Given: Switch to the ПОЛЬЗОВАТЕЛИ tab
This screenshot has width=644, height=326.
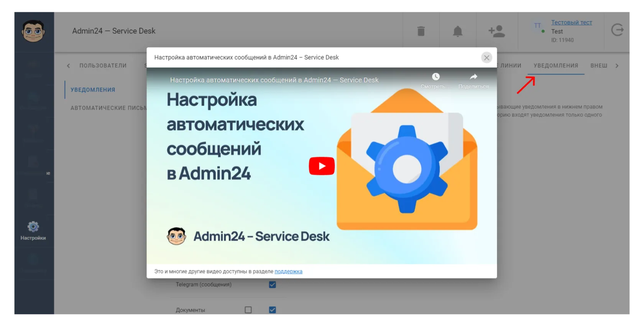Looking at the screenshot, I should (x=103, y=66).
